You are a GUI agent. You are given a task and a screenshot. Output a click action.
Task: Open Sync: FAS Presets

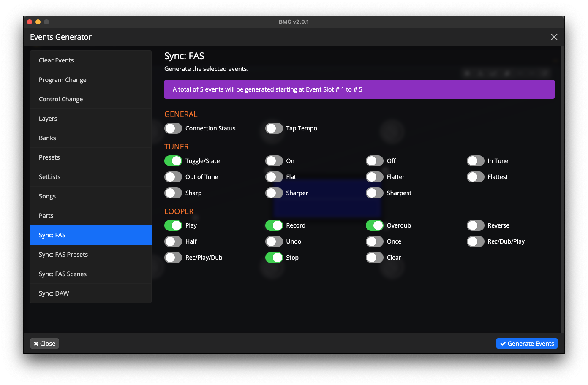[91, 255]
